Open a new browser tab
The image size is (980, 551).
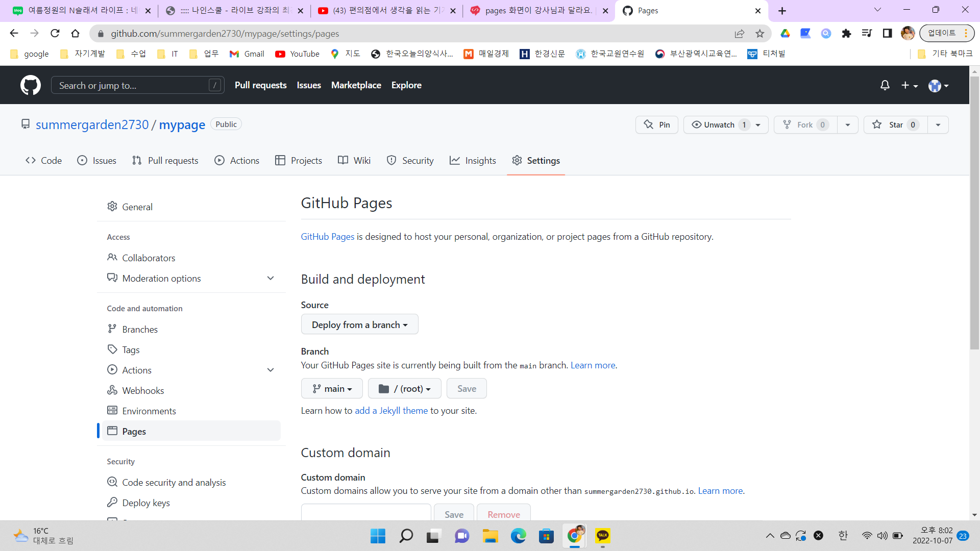pos(782,11)
